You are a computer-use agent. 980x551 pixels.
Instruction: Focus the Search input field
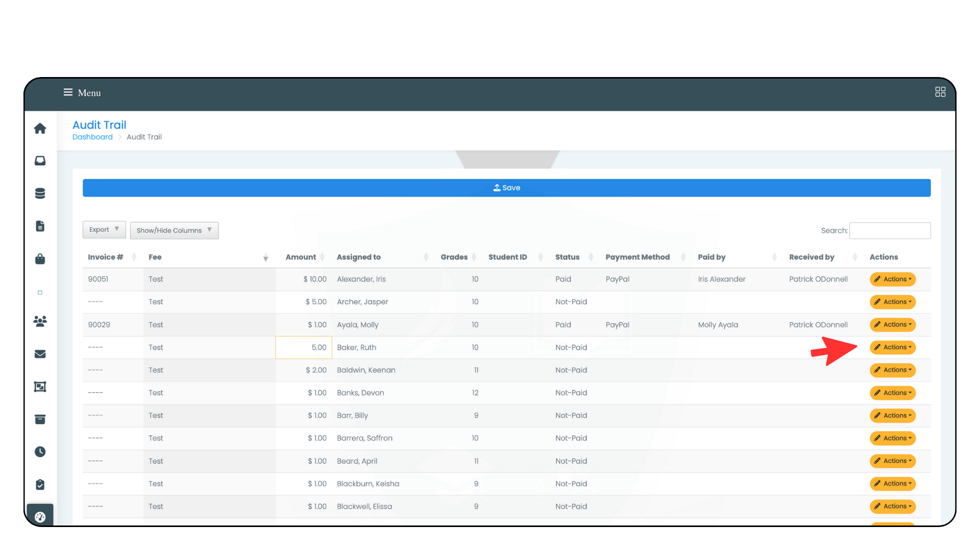[x=890, y=231]
